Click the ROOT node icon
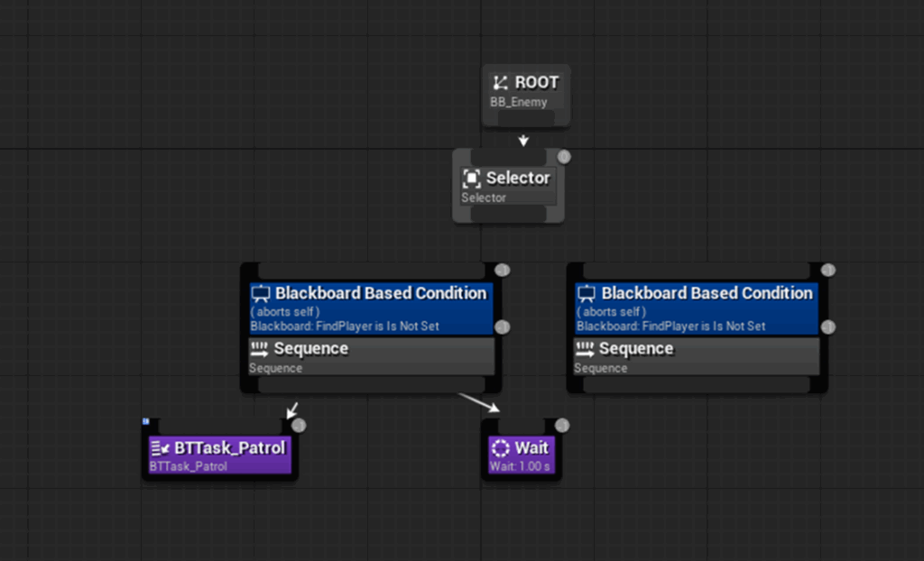The height and width of the screenshot is (561, 924). [x=501, y=83]
